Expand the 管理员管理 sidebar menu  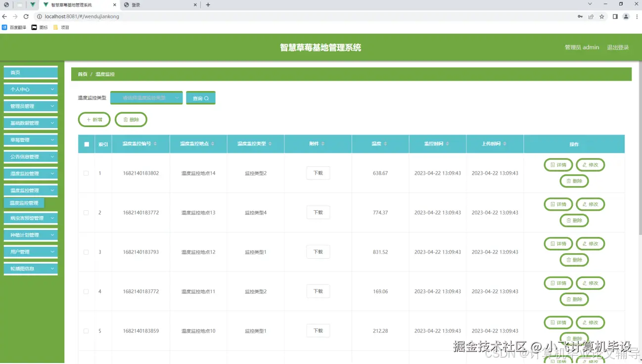(x=31, y=106)
